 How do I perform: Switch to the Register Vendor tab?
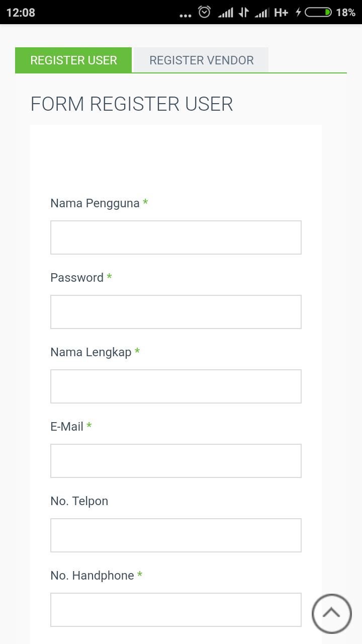201,60
